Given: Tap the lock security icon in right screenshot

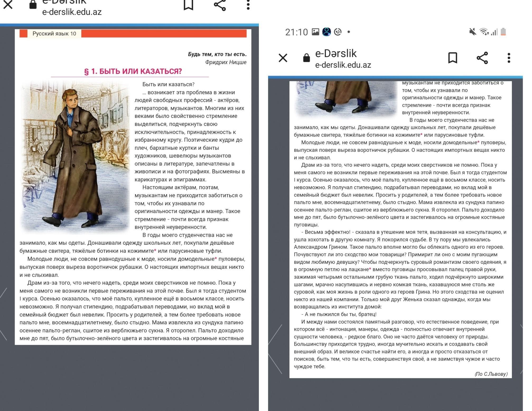Looking at the screenshot, I should click(306, 58).
